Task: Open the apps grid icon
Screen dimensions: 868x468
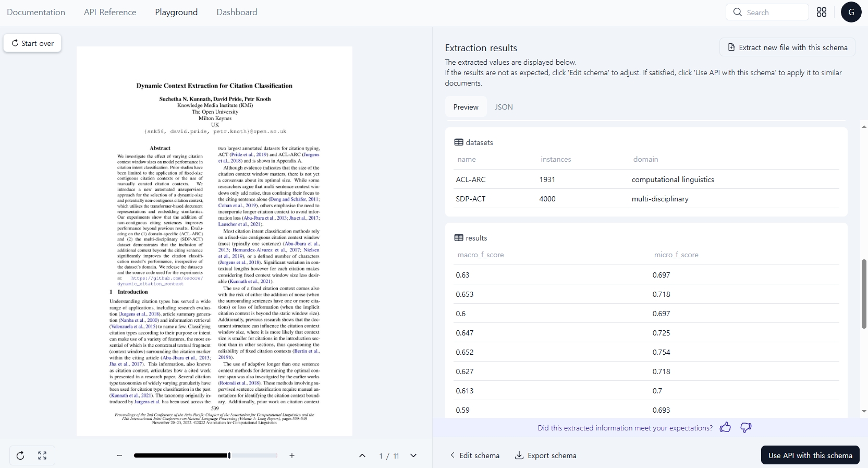Action: tap(822, 12)
